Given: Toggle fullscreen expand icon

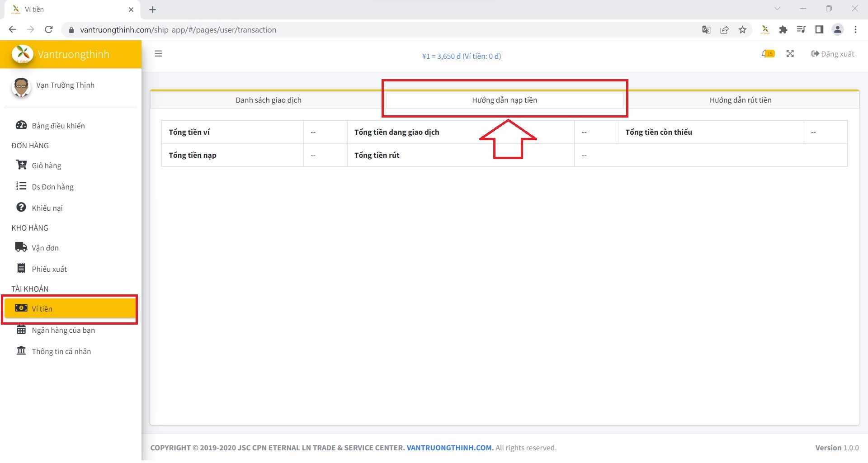Looking at the screenshot, I should 790,53.
